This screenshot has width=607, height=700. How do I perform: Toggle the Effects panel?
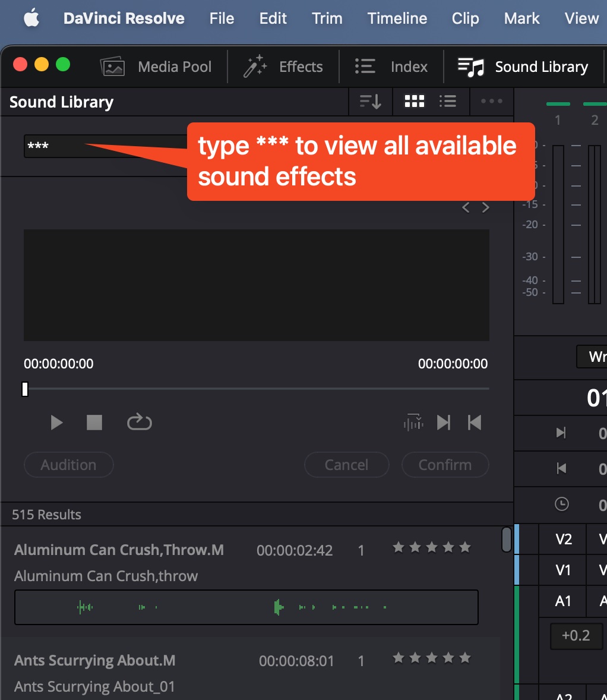283,67
